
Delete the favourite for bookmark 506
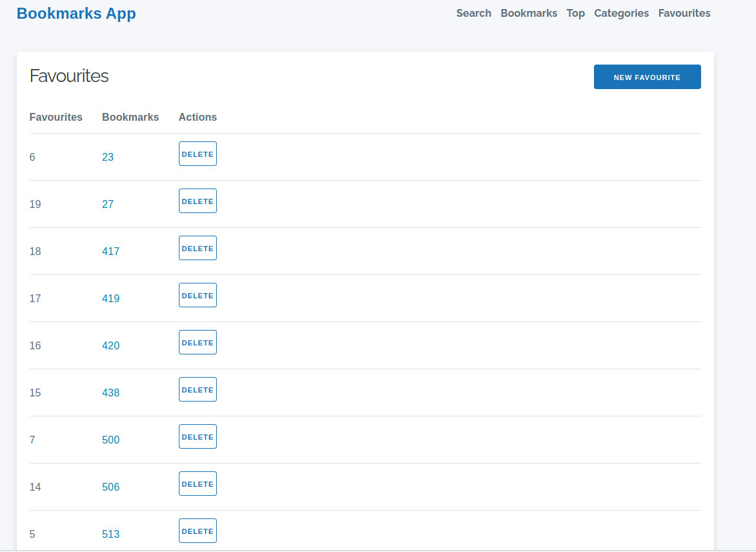click(198, 484)
